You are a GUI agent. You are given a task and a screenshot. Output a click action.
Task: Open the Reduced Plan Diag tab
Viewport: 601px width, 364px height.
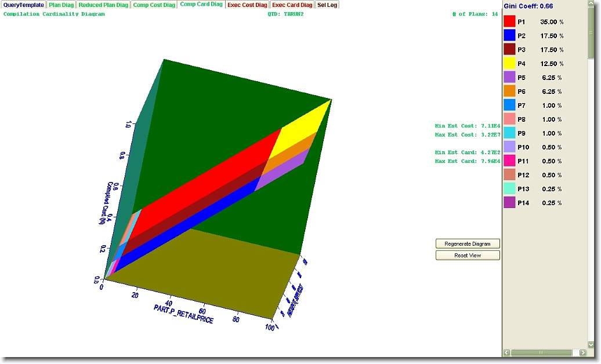(x=103, y=5)
